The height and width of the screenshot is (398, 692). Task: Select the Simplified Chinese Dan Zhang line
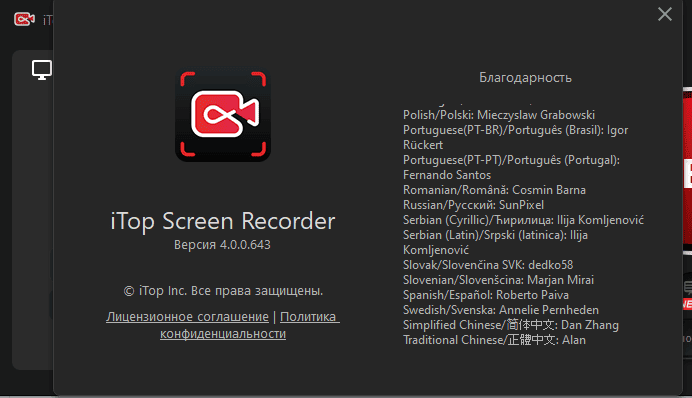(511, 325)
